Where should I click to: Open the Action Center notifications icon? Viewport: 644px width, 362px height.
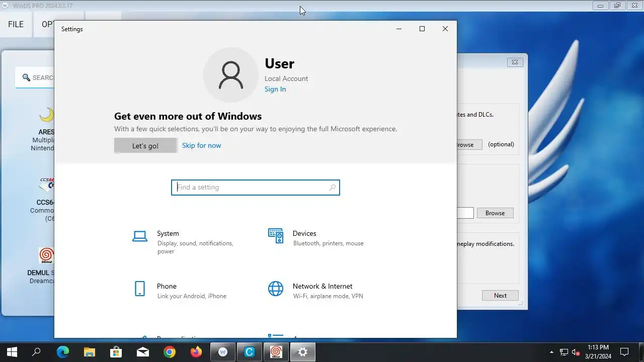click(624, 352)
